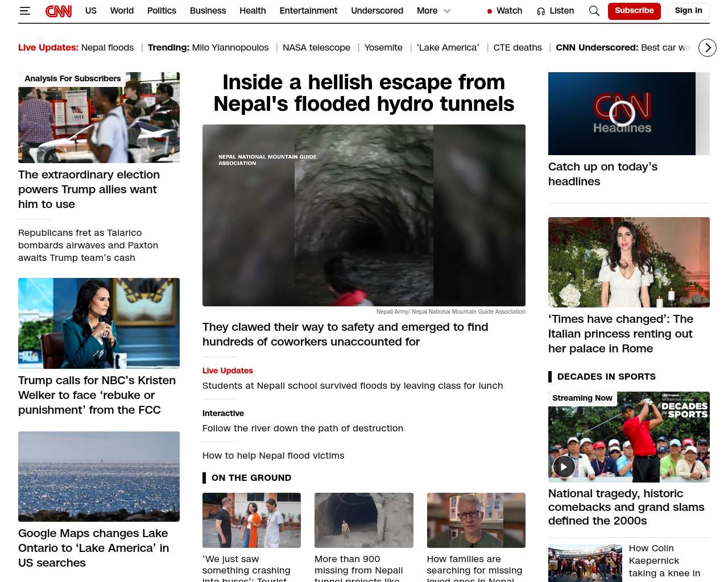Read 'Inside a hellish escape' headline story
Viewport: 728px width, 582px height.
click(364, 93)
